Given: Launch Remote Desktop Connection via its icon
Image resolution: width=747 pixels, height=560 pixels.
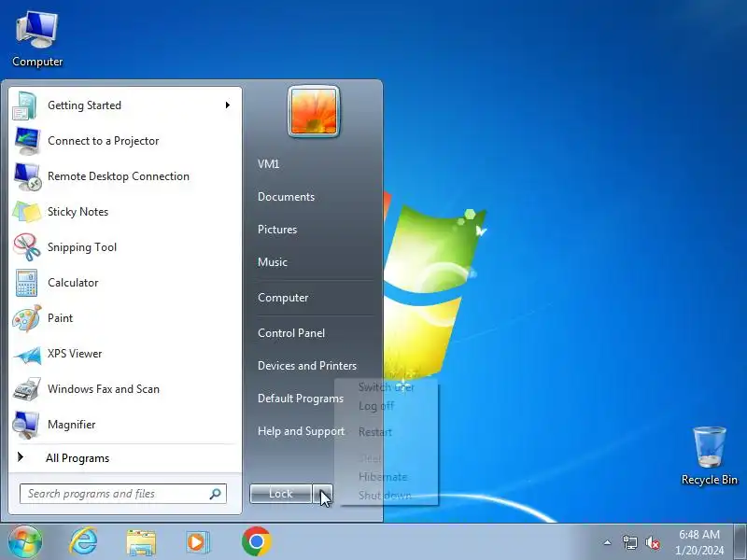Looking at the screenshot, I should point(27,176).
